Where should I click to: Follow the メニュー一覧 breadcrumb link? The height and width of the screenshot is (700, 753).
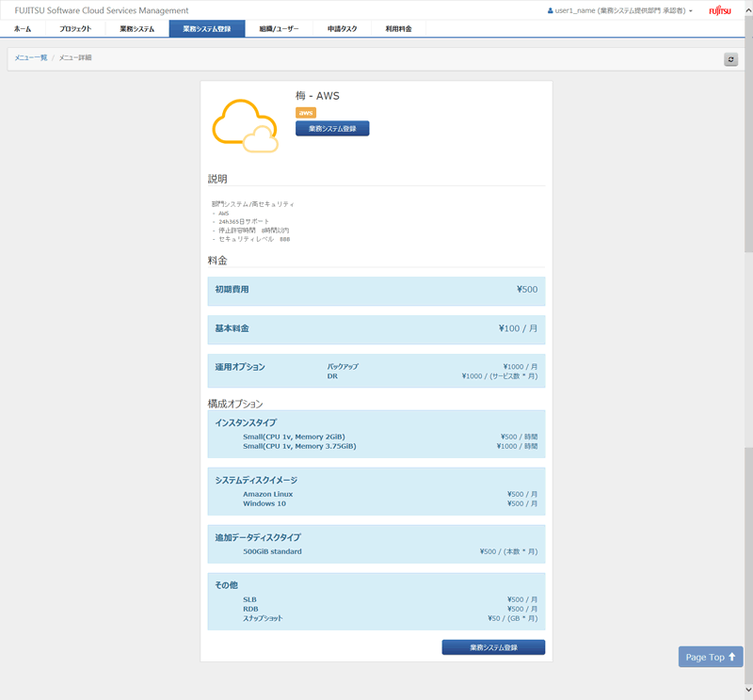click(30, 58)
